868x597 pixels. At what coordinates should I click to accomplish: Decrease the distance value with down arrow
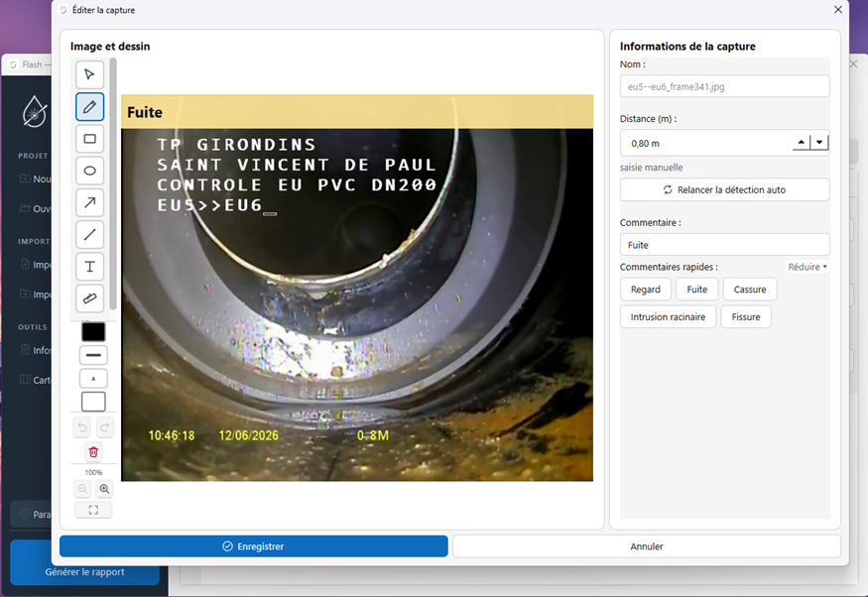(x=819, y=143)
